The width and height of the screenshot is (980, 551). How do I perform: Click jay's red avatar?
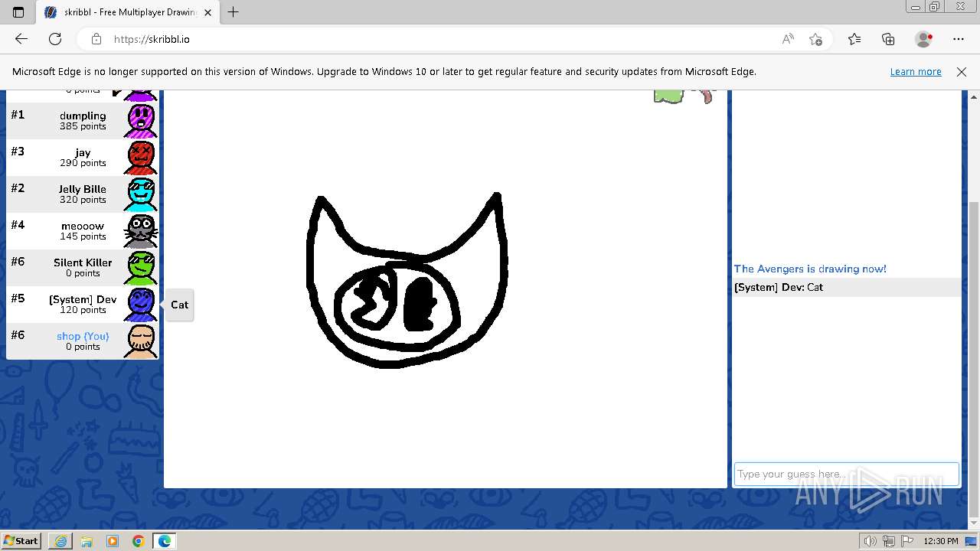(141, 158)
